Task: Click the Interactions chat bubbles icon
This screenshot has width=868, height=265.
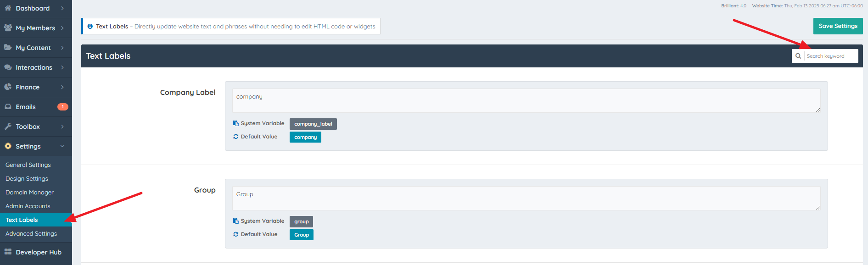Action: pos(8,67)
